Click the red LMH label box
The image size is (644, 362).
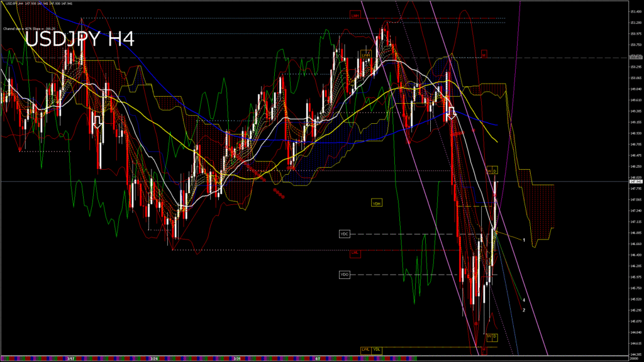pyautogui.click(x=355, y=16)
